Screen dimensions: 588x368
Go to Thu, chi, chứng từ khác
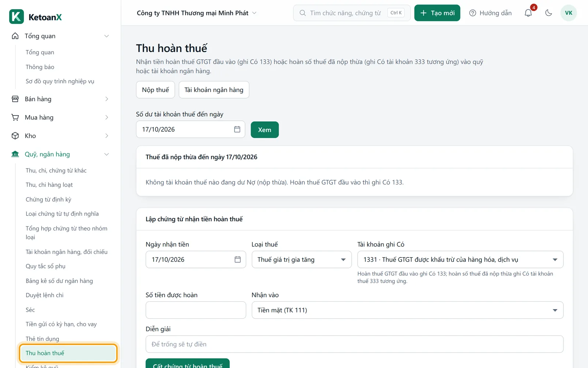pos(56,170)
